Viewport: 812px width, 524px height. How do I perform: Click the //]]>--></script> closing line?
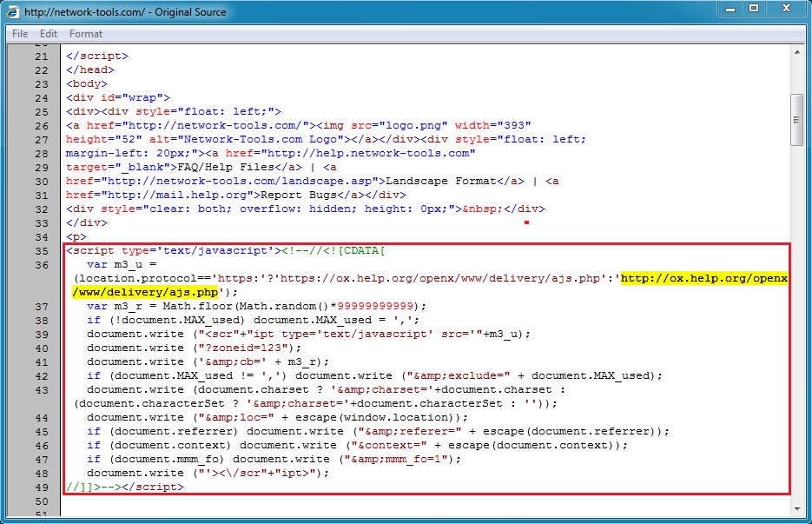125,488
